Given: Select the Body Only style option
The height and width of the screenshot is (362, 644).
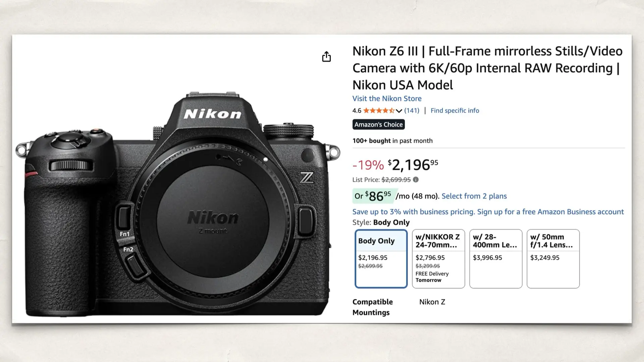Looking at the screenshot, I should point(381,258).
